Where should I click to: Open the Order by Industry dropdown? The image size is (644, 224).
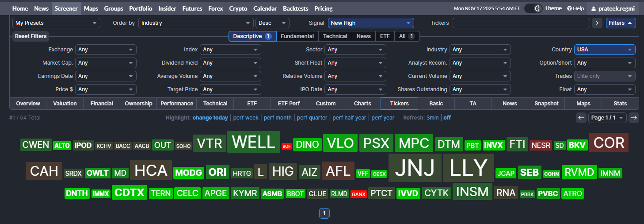pyautogui.click(x=196, y=23)
